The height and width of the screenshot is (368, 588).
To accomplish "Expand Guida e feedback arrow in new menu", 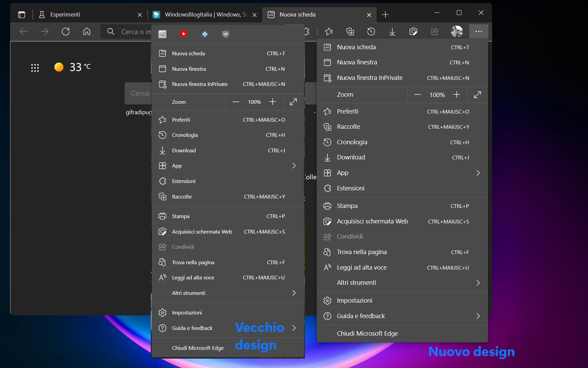I will (478, 316).
